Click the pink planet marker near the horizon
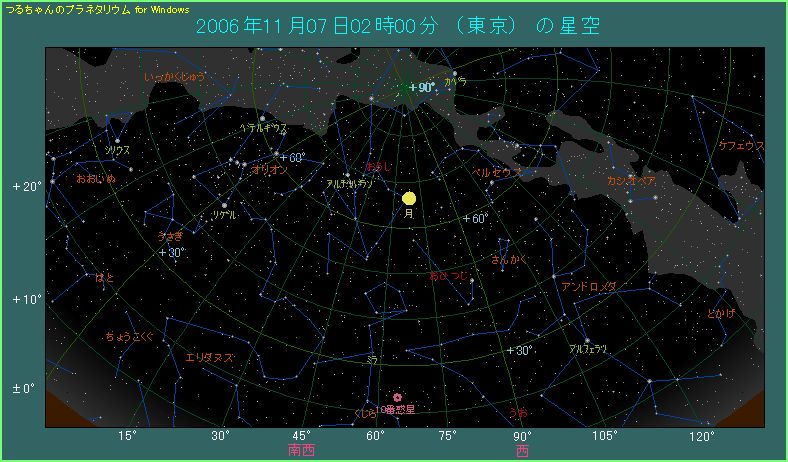The width and height of the screenshot is (788, 462). pos(397,398)
